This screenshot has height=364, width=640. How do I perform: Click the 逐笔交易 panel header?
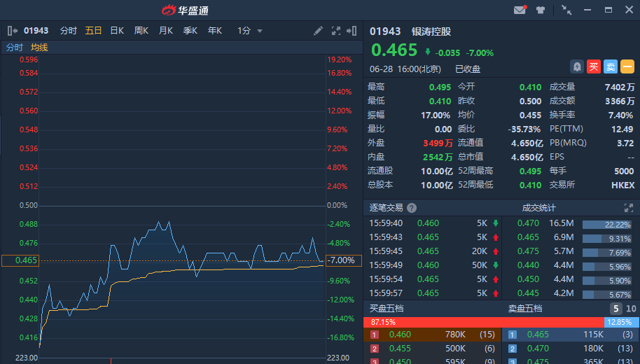tap(386, 208)
